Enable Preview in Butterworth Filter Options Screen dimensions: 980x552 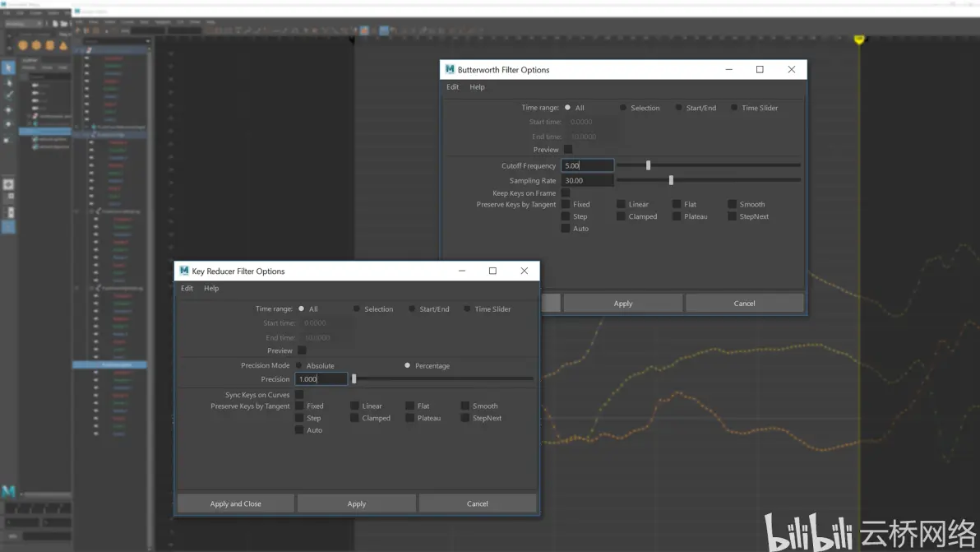point(568,150)
